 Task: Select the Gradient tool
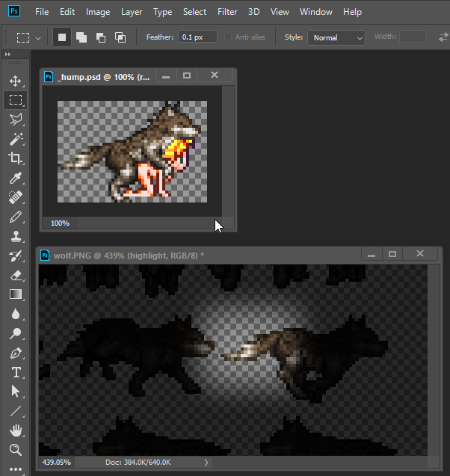point(15,294)
